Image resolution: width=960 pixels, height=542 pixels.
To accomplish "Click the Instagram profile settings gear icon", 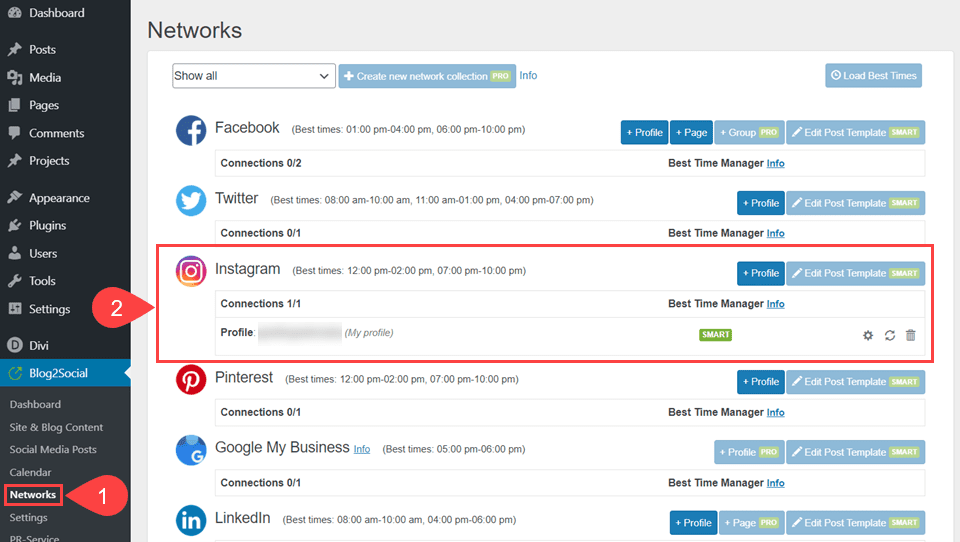I will pyautogui.click(x=868, y=335).
